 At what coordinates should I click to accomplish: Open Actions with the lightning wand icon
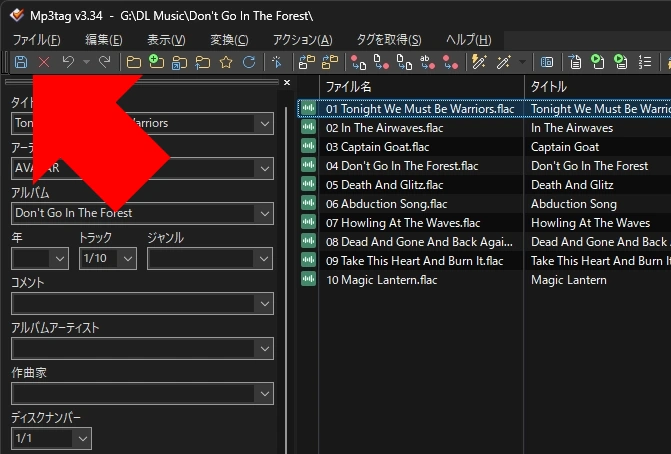pyautogui.click(x=479, y=62)
